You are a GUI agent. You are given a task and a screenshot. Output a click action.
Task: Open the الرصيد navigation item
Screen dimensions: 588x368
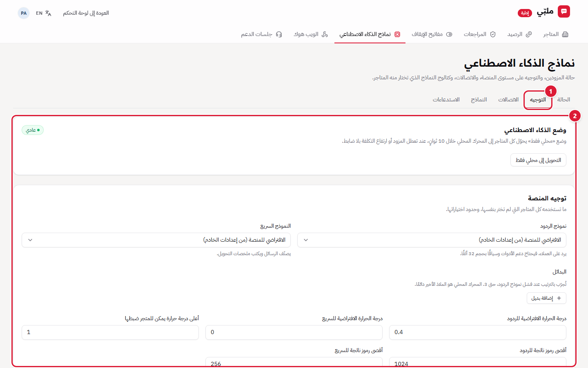coord(519,34)
